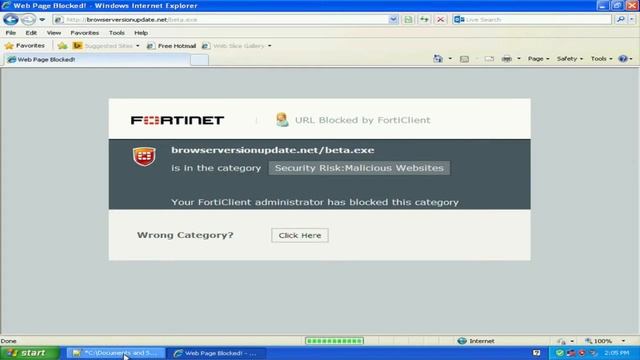This screenshot has width=640, height=360.
Task: Click the address bar URL field
Action: 220,20
